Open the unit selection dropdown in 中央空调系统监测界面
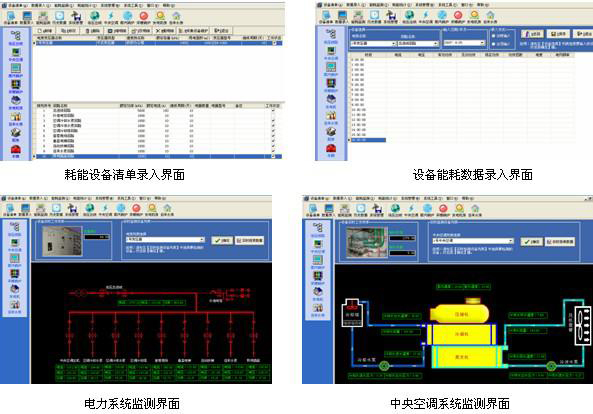The width and height of the screenshot is (593, 414). pyautogui.click(x=473, y=241)
